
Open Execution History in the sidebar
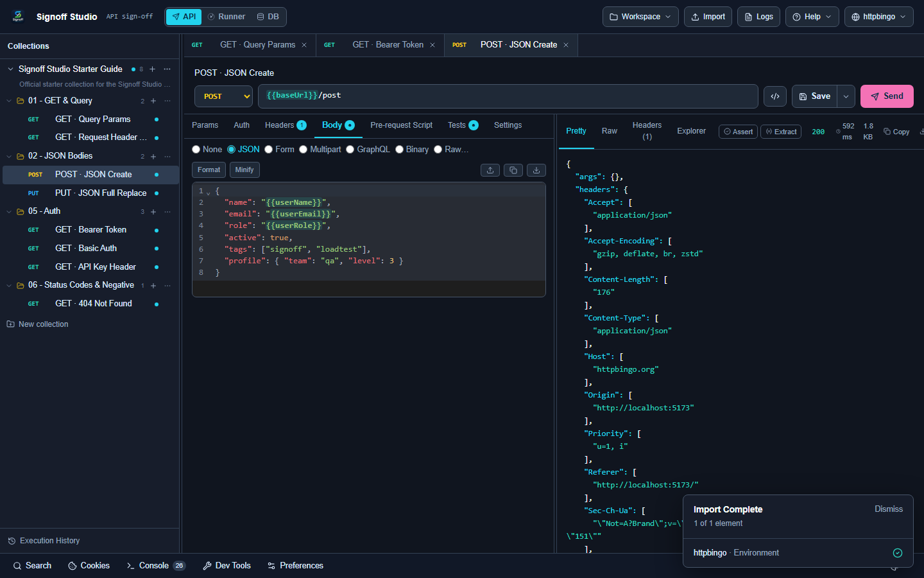[44, 541]
